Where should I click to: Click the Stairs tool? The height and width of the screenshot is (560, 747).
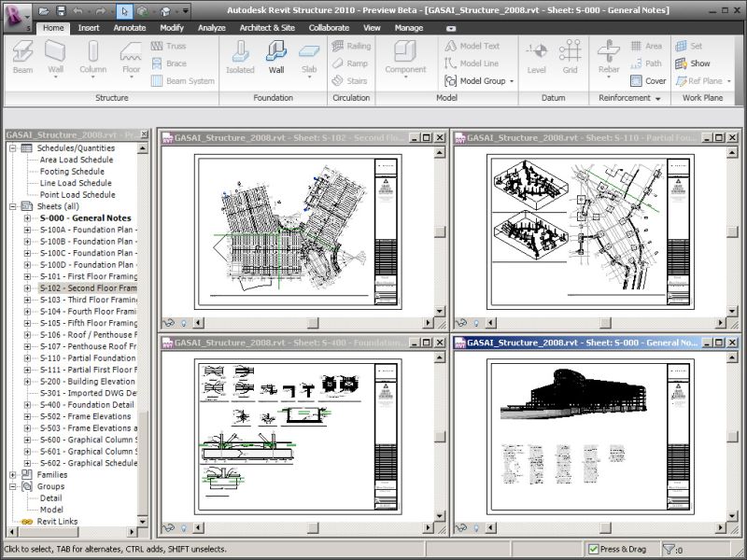tap(349, 81)
